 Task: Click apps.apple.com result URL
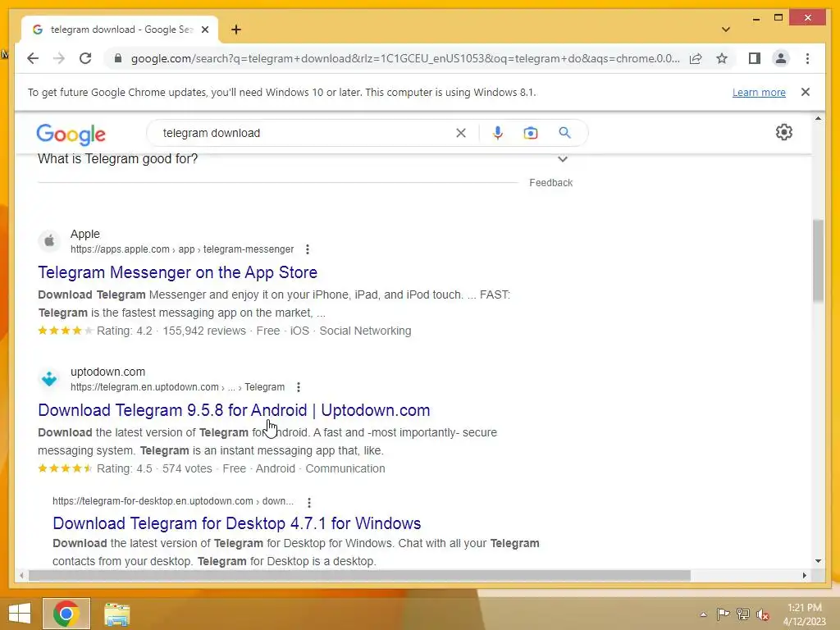click(x=182, y=249)
